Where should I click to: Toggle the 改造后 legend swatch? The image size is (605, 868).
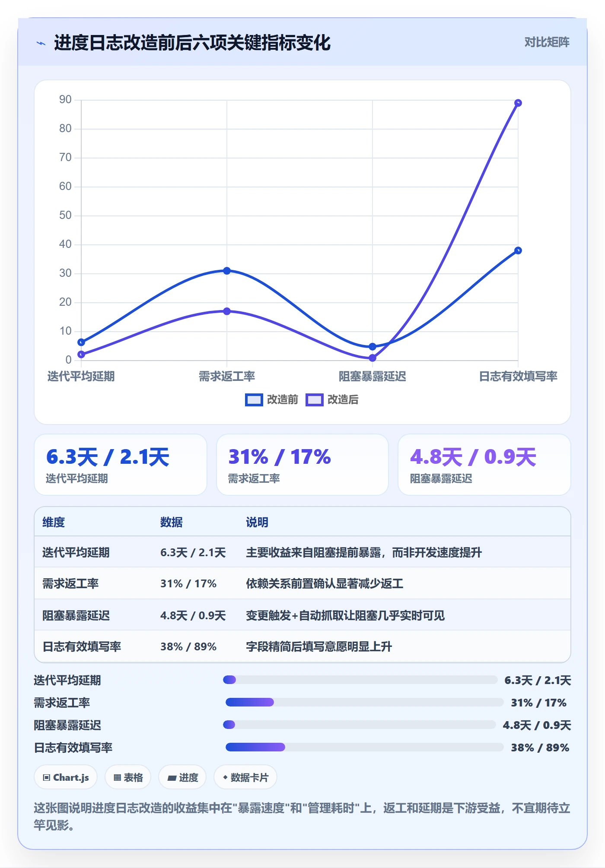(x=314, y=400)
